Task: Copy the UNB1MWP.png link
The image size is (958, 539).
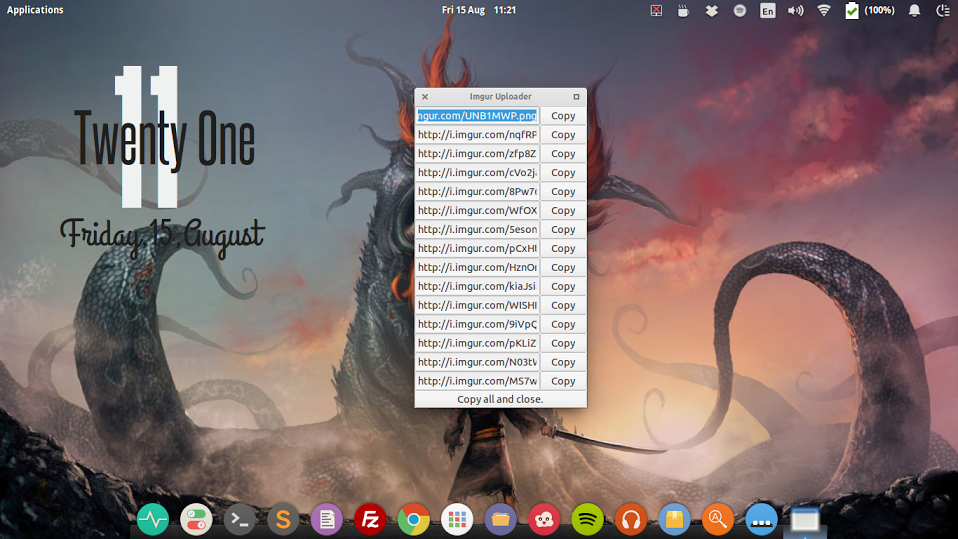Action: [563, 116]
